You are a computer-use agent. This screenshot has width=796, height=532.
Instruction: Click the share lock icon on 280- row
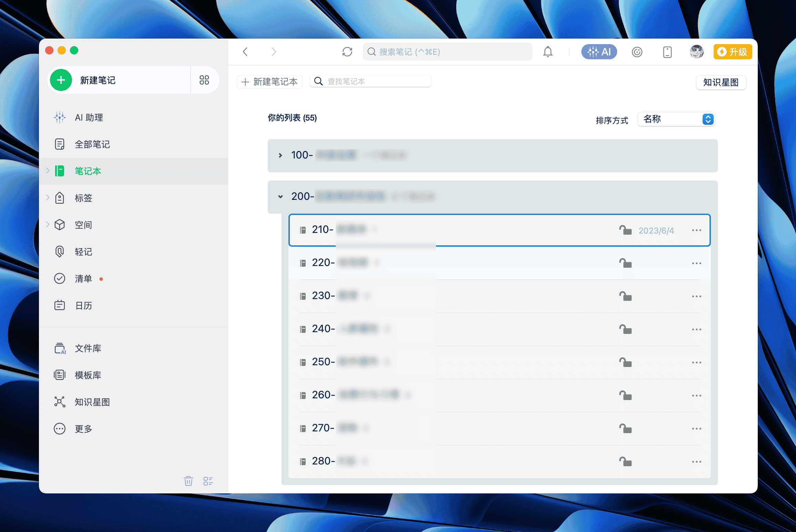(x=625, y=461)
